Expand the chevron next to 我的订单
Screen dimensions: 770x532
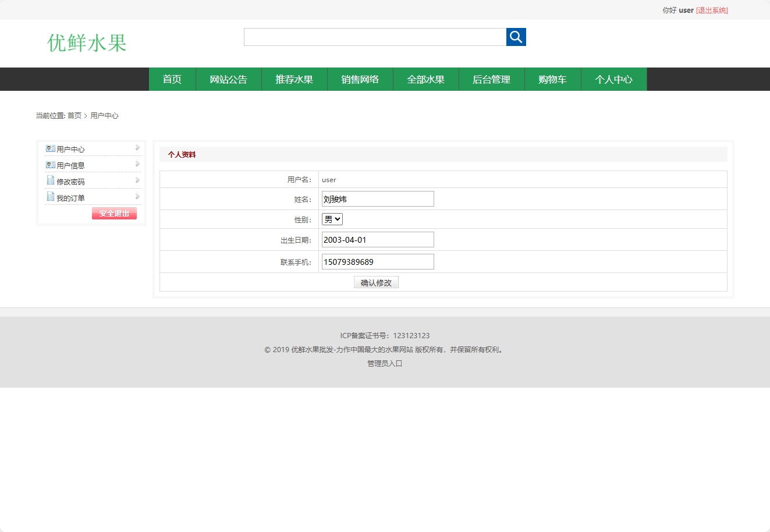click(137, 197)
